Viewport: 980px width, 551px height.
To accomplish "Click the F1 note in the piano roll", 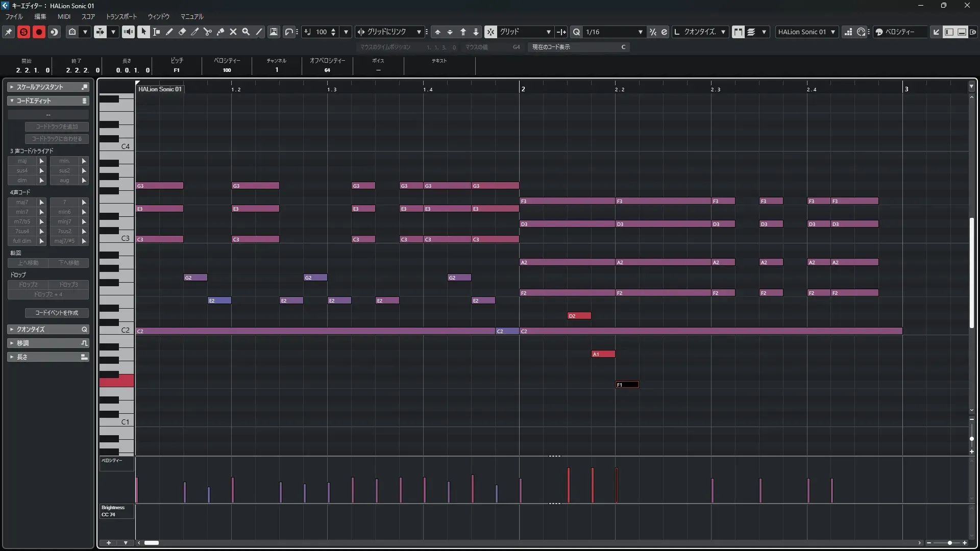I will (x=627, y=385).
